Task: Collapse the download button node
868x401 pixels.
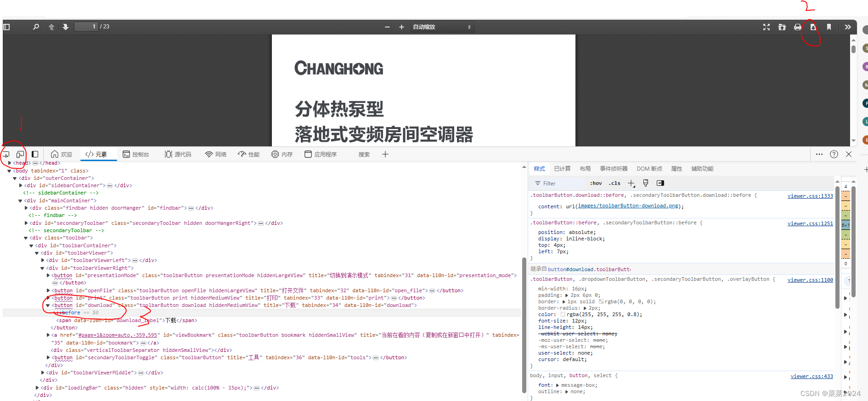Action: pyautogui.click(x=48, y=305)
